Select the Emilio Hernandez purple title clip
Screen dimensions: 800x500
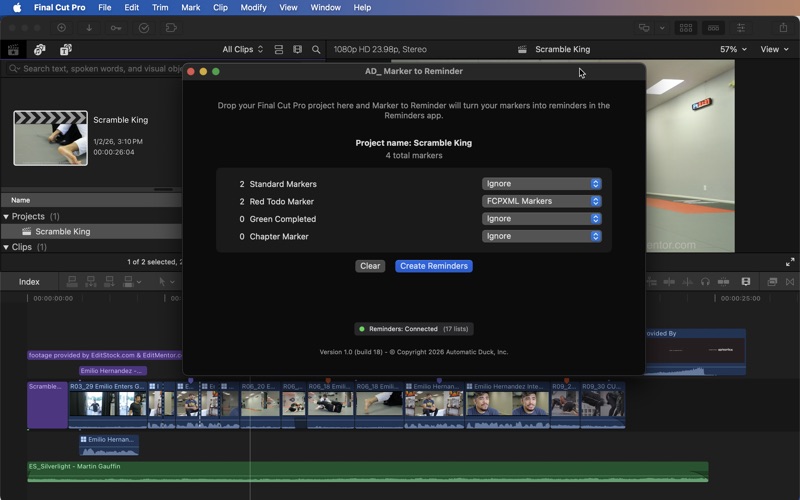113,371
